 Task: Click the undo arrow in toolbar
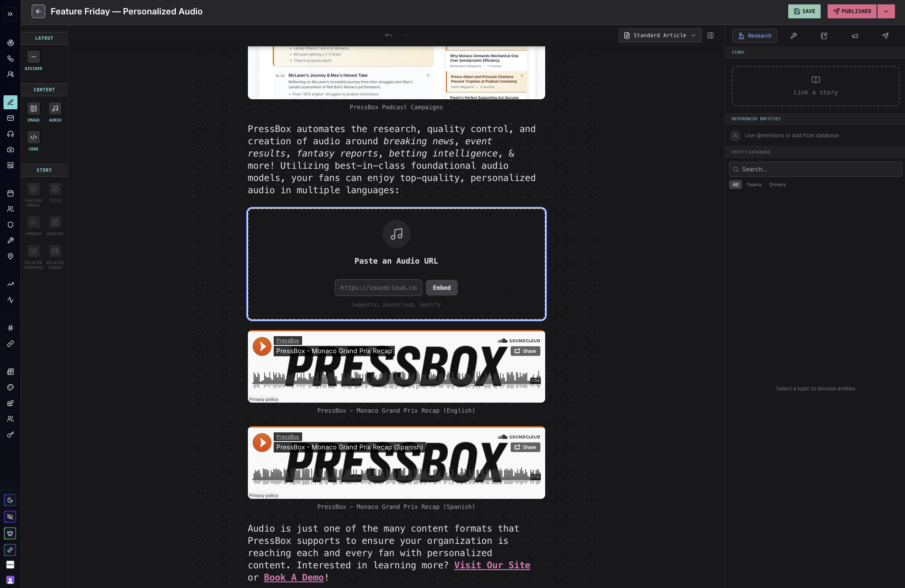pos(388,35)
